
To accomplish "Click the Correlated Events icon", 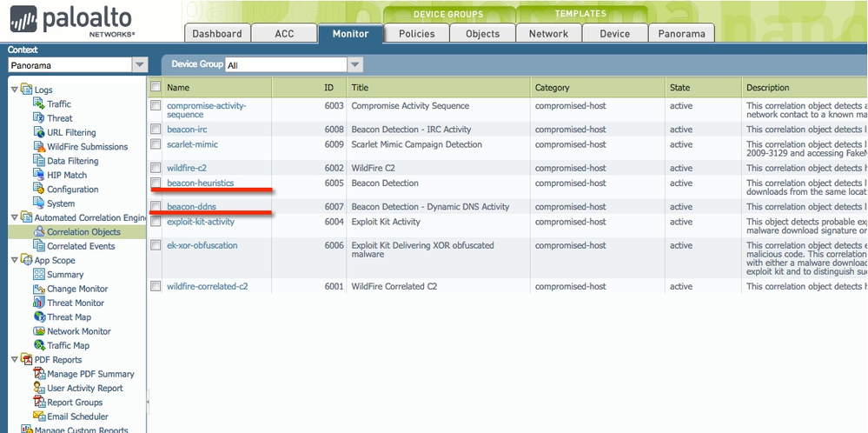I will pyautogui.click(x=39, y=246).
